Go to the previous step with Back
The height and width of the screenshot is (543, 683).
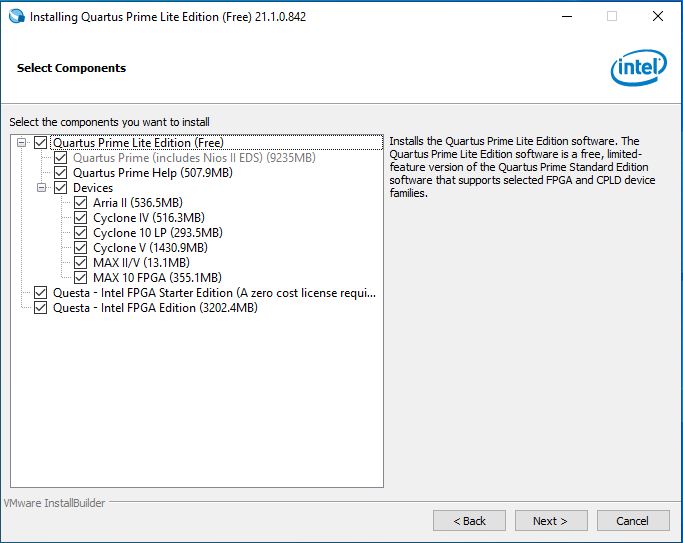(469, 521)
